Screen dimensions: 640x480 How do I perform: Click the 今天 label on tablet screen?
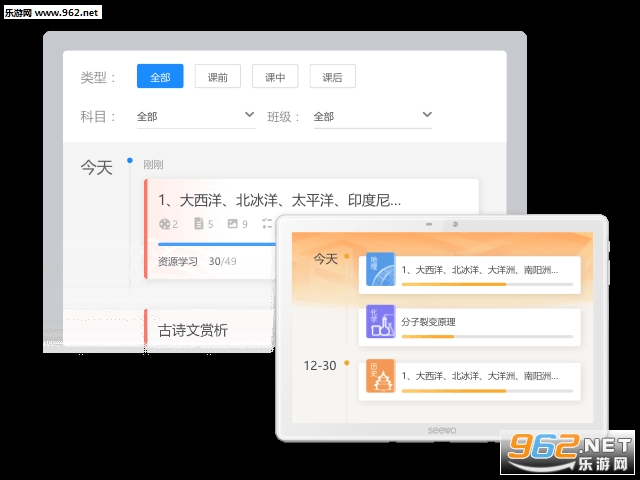[x=325, y=259]
